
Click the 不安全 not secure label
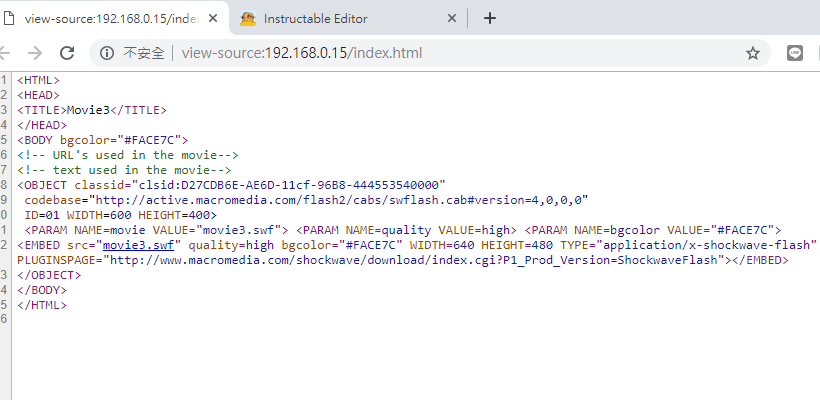(143, 53)
